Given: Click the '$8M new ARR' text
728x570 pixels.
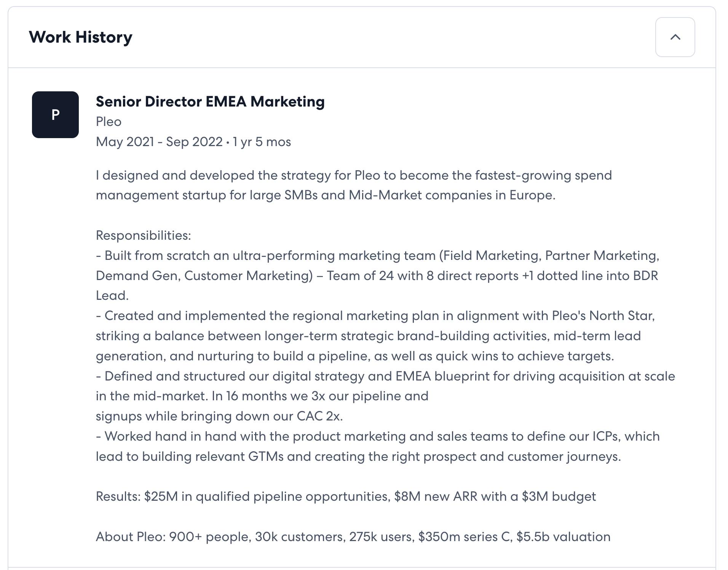Looking at the screenshot, I should pyautogui.click(x=436, y=497).
